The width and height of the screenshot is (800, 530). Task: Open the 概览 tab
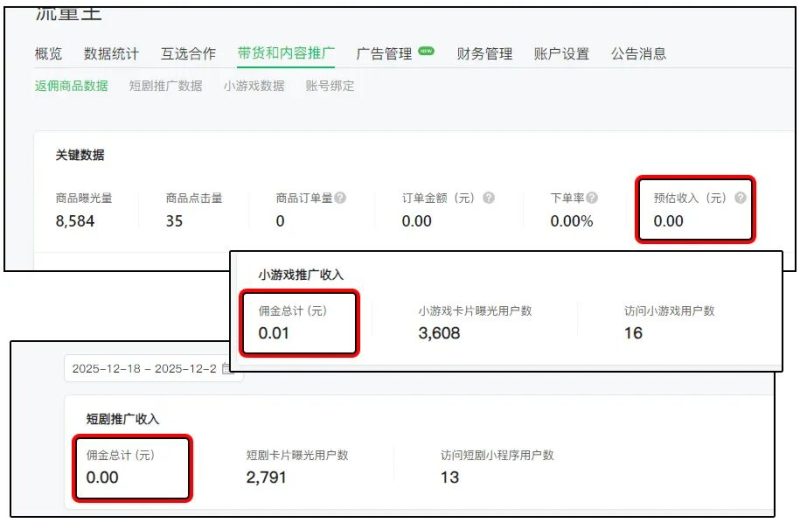point(48,54)
